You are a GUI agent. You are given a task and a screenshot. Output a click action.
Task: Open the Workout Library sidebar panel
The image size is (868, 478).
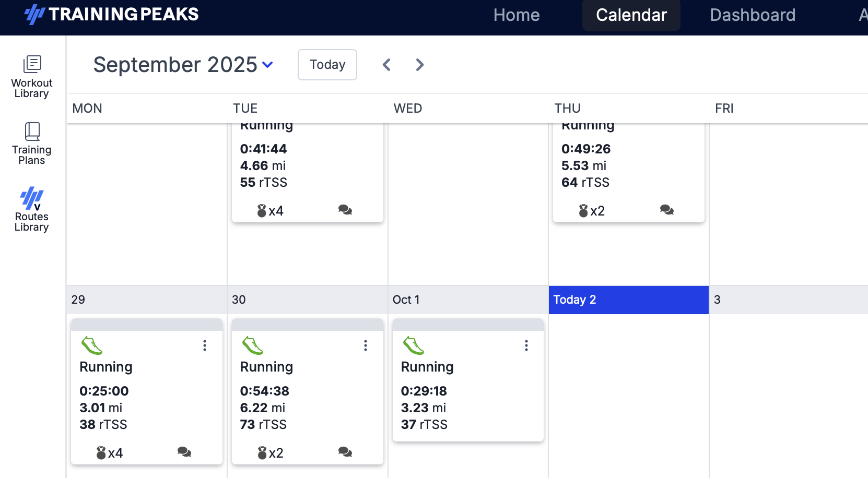click(x=32, y=76)
